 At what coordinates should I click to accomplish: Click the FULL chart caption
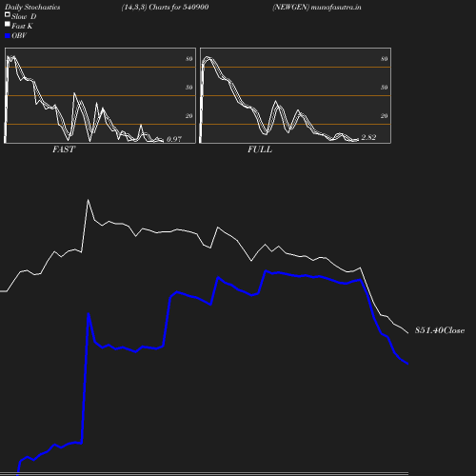point(260,149)
